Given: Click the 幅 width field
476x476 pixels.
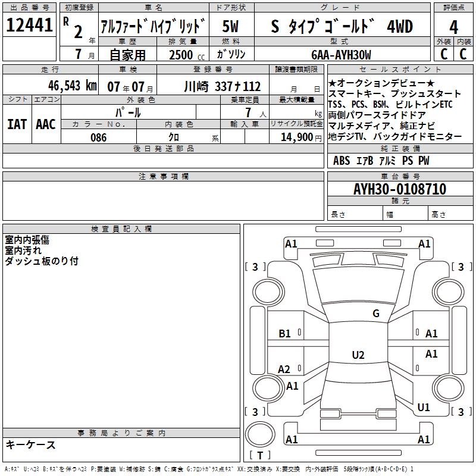Looking at the screenshot, I should coord(406,214).
